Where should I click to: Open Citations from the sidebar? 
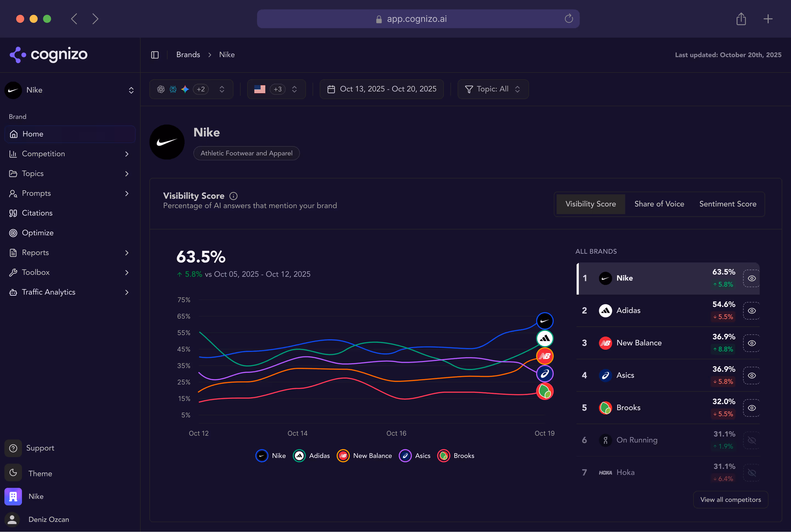pyautogui.click(x=37, y=213)
